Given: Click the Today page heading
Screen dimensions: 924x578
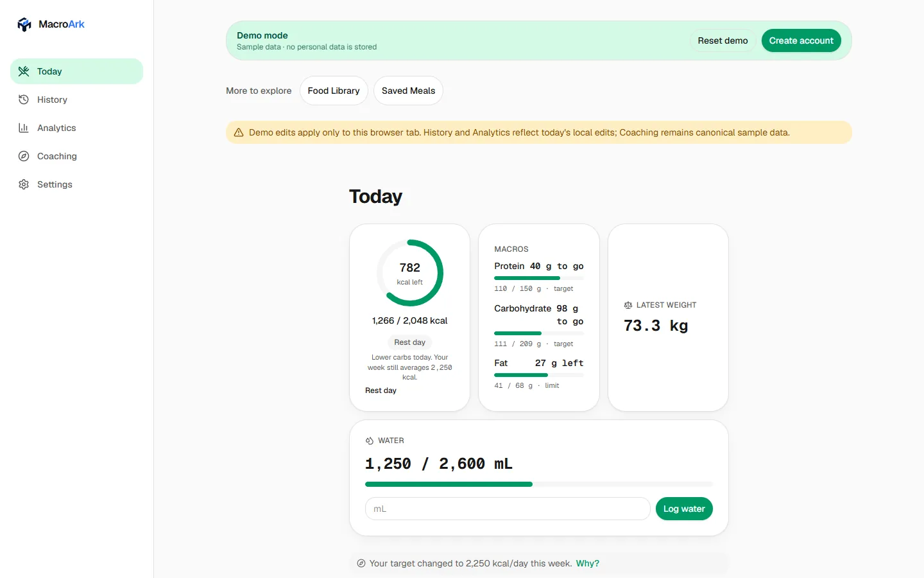Looking at the screenshot, I should (376, 197).
